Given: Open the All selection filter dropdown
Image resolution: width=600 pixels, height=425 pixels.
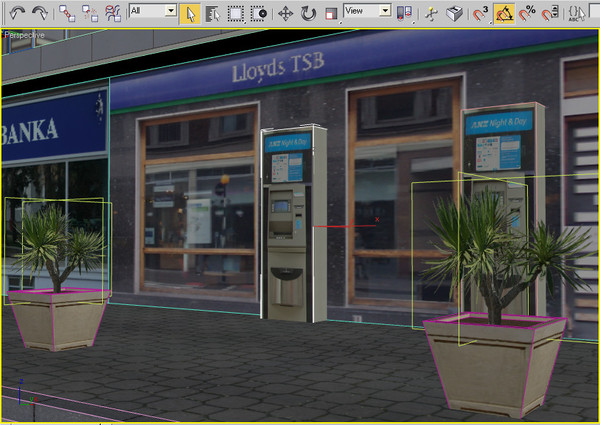Looking at the screenshot, I should coord(153,10).
